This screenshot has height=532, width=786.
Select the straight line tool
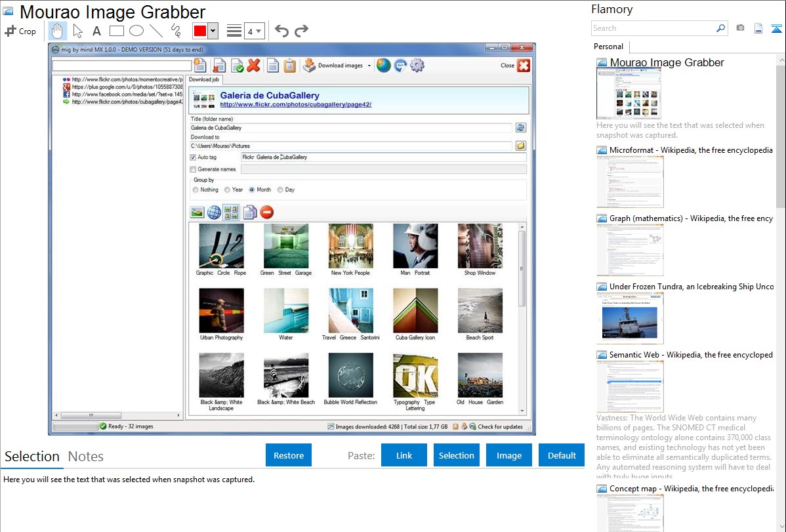156,31
